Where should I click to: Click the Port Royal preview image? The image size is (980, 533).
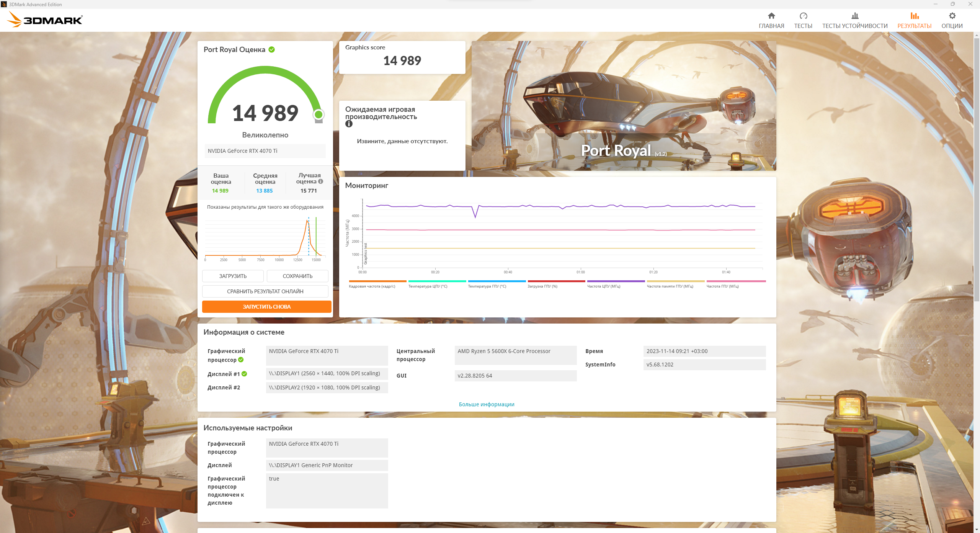coord(623,106)
